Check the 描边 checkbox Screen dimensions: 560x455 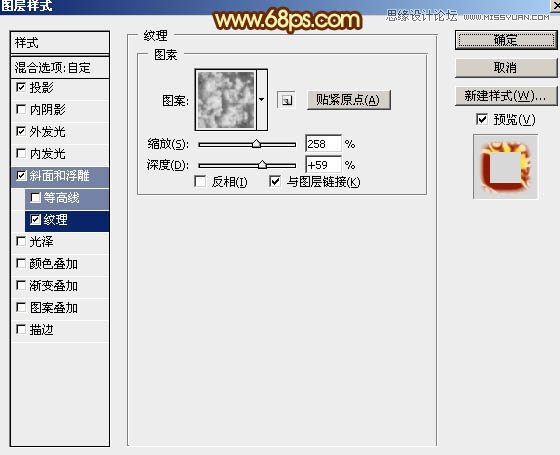pos(21,330)
